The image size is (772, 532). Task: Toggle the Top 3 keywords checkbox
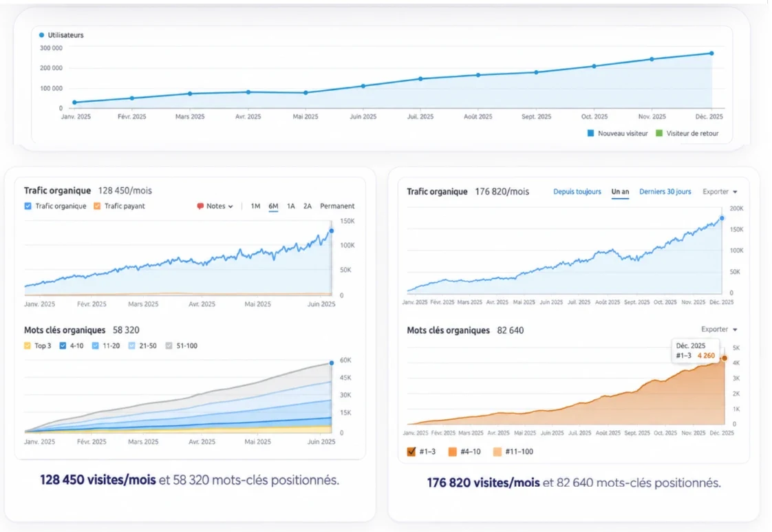click(x=28, y=345)
